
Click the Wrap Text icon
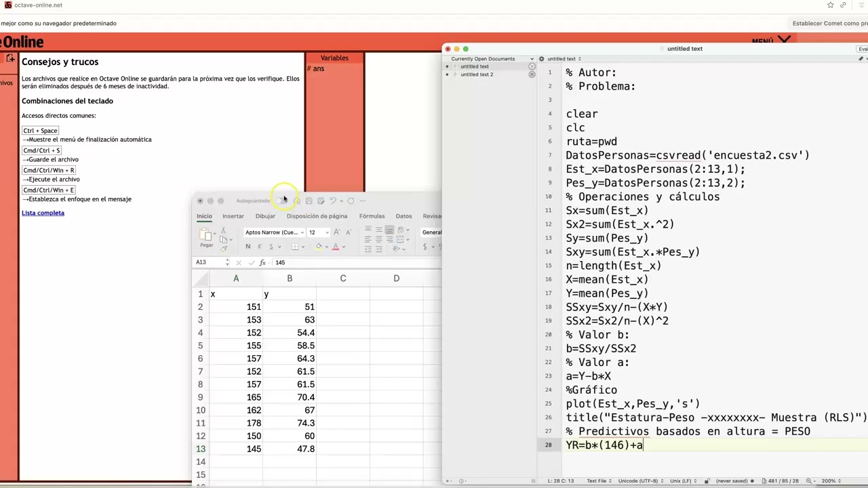[x=399, y=230]
